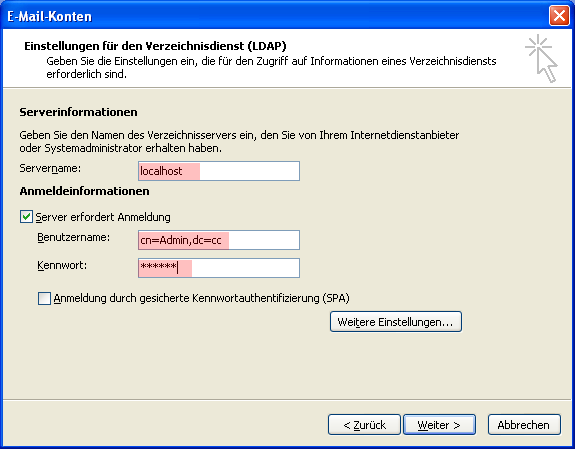Click the Server erfordert Anmeldung label text
Viewport: 575px width, 449px height.
(x=103, y=217)
